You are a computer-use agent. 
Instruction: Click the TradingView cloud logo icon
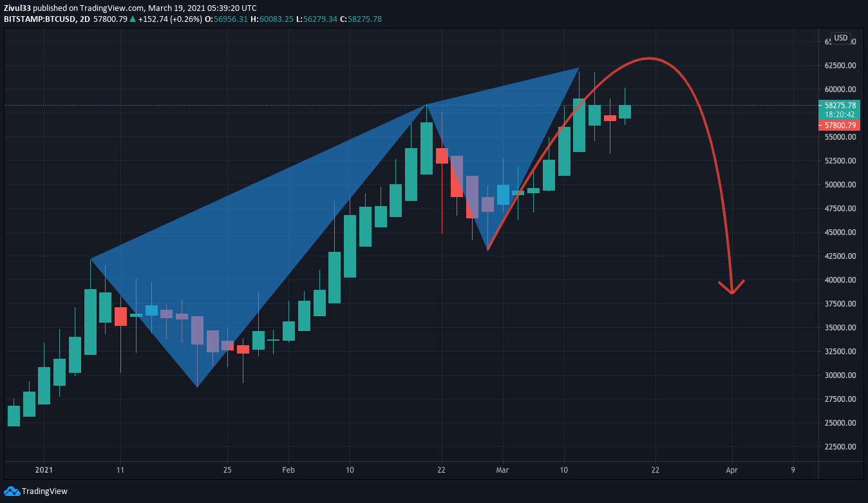12,491
